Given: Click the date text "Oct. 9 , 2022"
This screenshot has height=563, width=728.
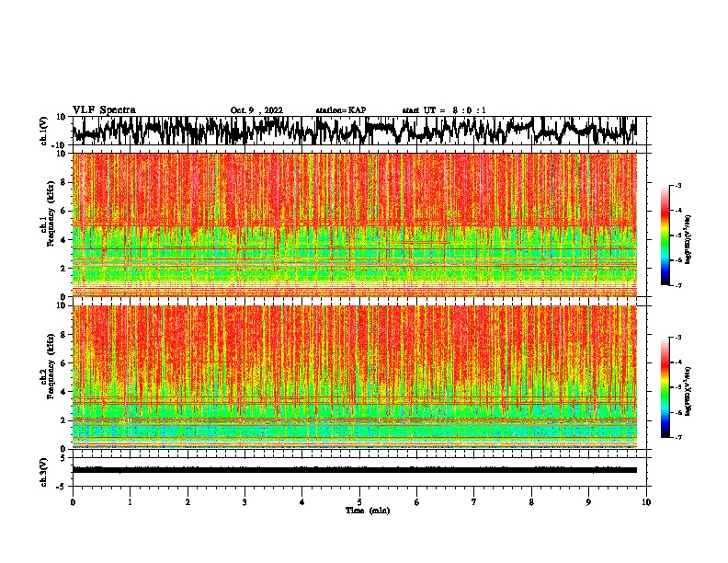Looking at the screenshot, I should [256, 110].
